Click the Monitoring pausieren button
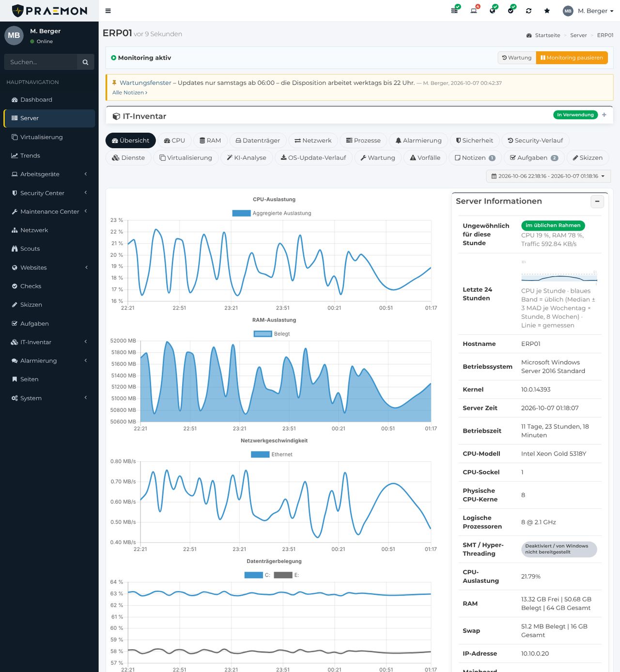620x672 pixels. tap(572, 58)
